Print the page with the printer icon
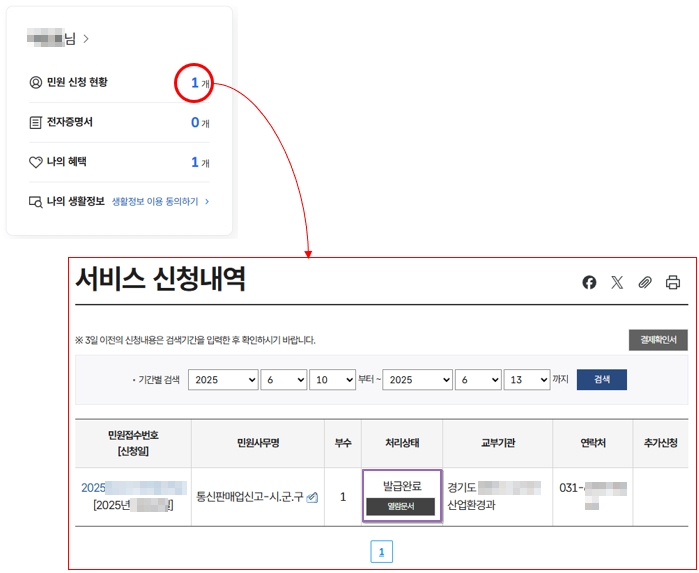 point(673,282)
